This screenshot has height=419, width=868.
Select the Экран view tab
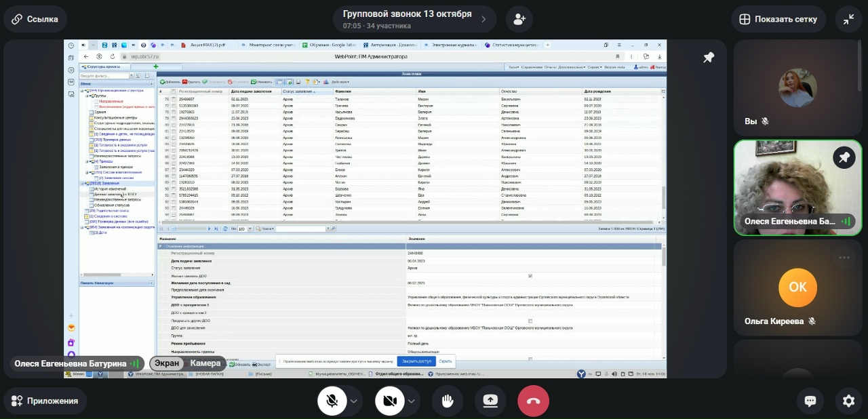[x=167, y=363]
